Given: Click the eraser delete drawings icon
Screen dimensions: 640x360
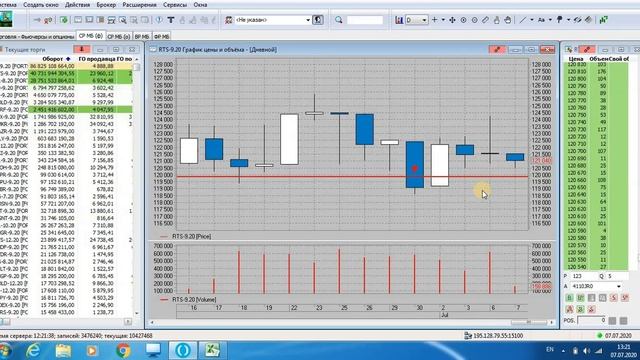Looking at the screenshot, I should (x=588, y=20).
